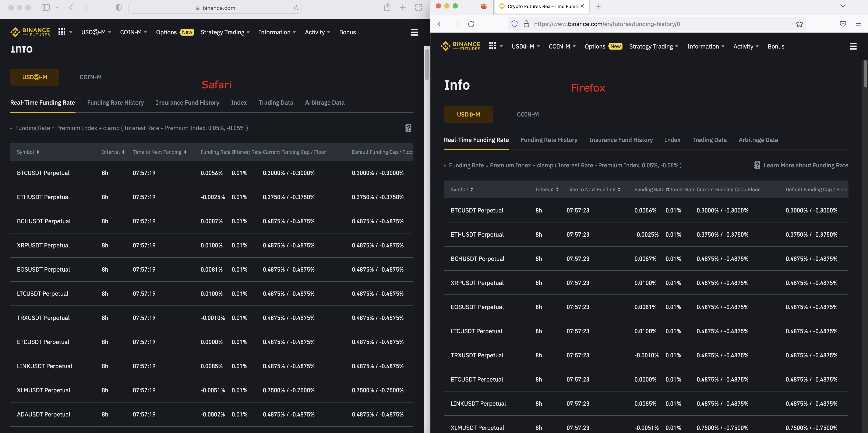Click the bookmark star in the Firefox address bar
The image size is (868, 433).
click(x=799, y=24)
